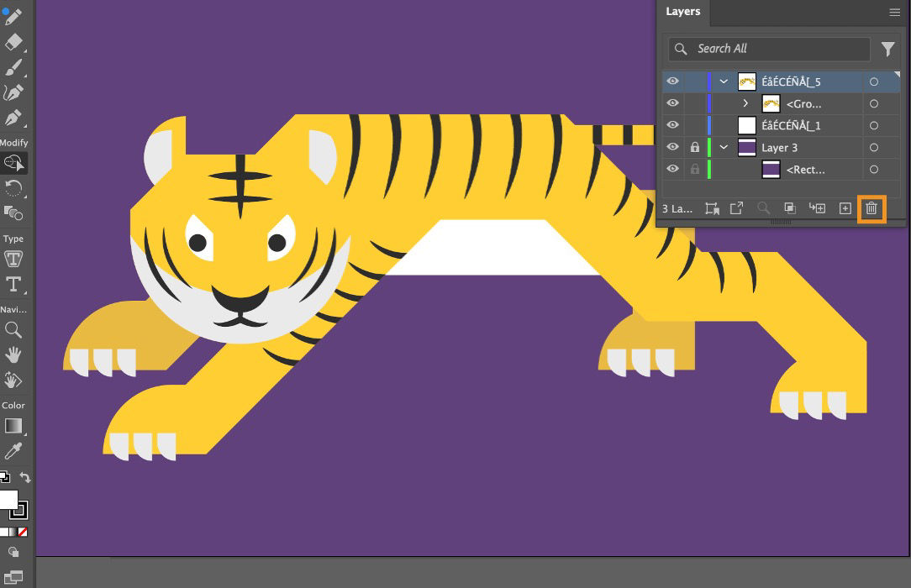Open the Layers panel flyout menu
The height and width of the screenshot is (588, 911).
coord(893,12)
